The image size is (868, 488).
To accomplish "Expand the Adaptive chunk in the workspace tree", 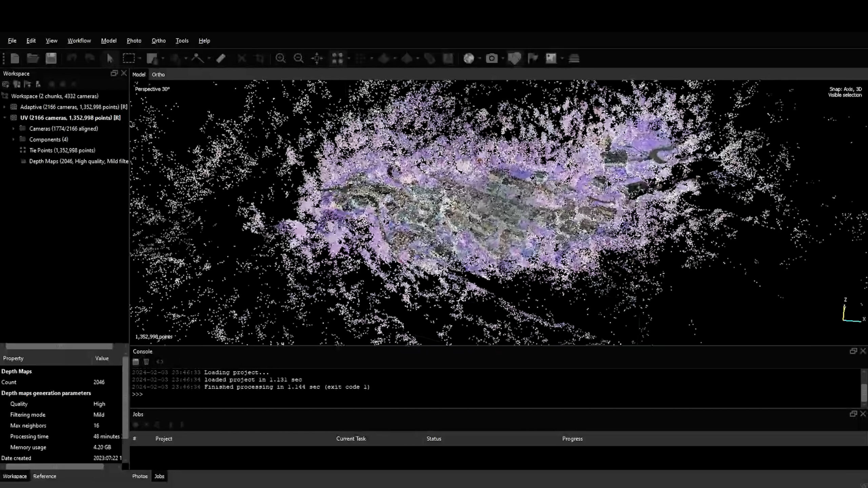I will click(4, 107).
